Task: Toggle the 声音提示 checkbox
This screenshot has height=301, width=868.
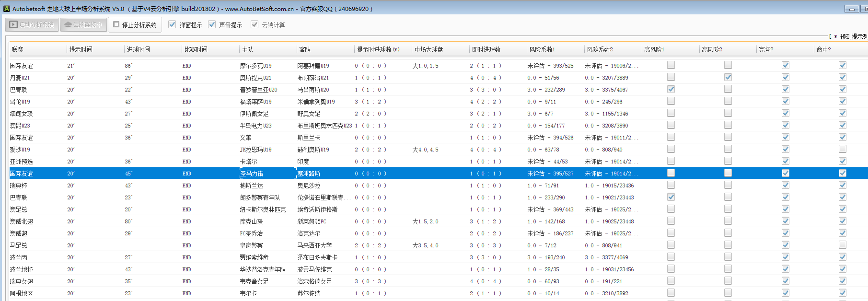Action: tap(212, 24)
